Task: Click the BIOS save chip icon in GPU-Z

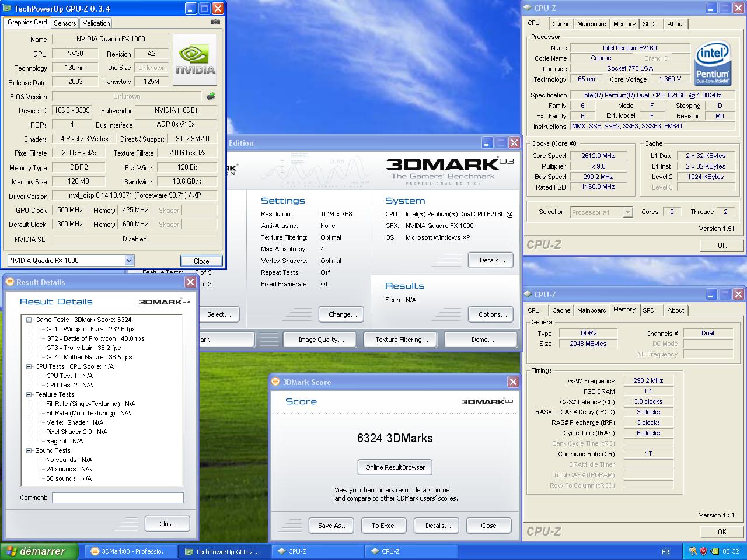Action: pyautogui.click(x=211, y=96)
